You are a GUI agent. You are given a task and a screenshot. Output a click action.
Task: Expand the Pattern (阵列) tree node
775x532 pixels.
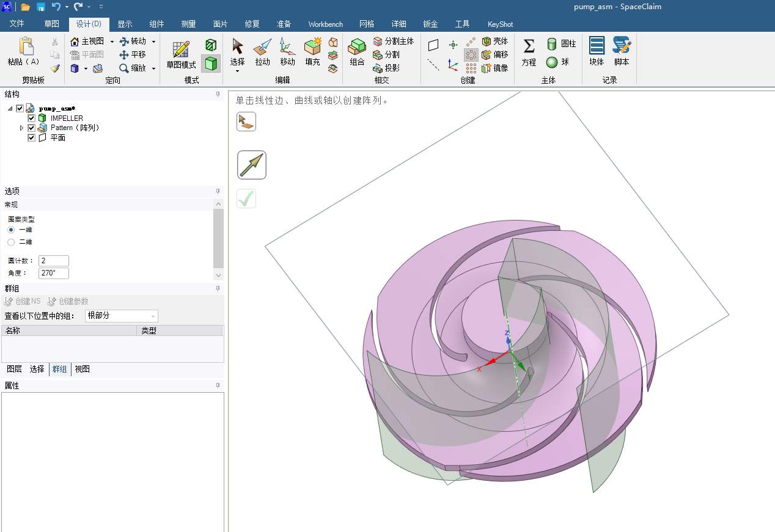(x=22, y=128)
